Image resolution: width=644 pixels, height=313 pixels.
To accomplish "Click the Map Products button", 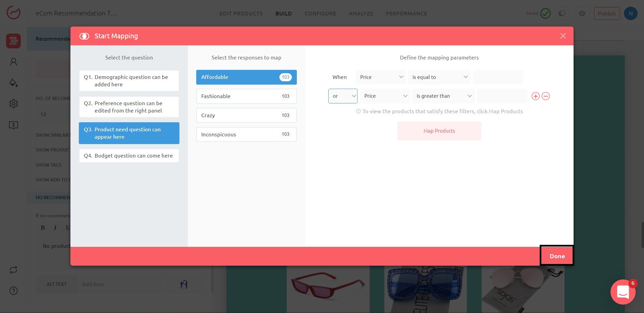I will coord(439,131).
